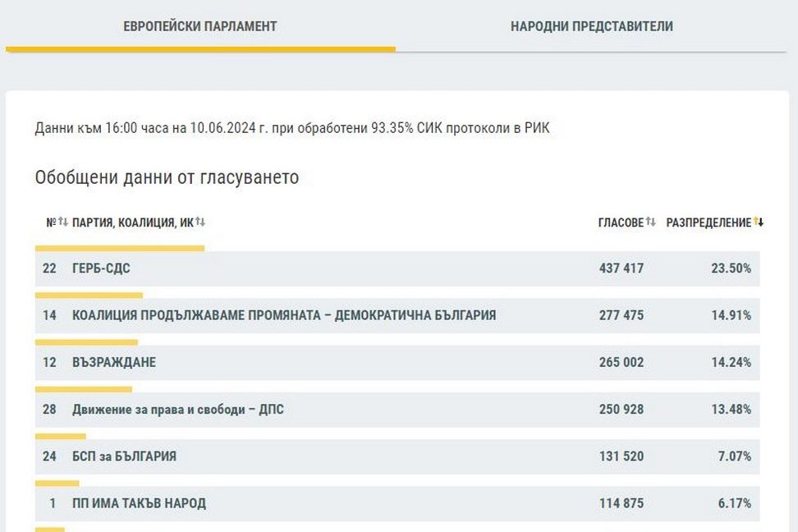
Task: Click the 437 417 votes value
Action: pos(621,268)
